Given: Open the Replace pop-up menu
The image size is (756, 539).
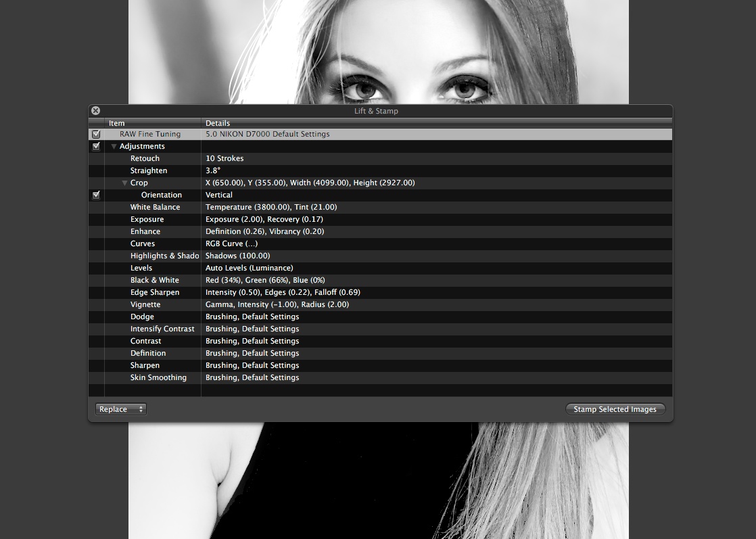Looking at the screenshot, I should pos(121,409).
